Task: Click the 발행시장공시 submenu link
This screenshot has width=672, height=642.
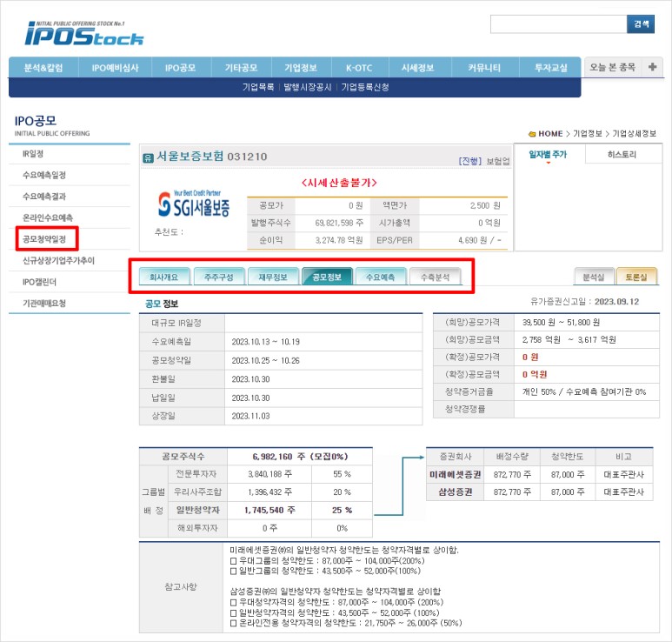Action: [307, 87]
